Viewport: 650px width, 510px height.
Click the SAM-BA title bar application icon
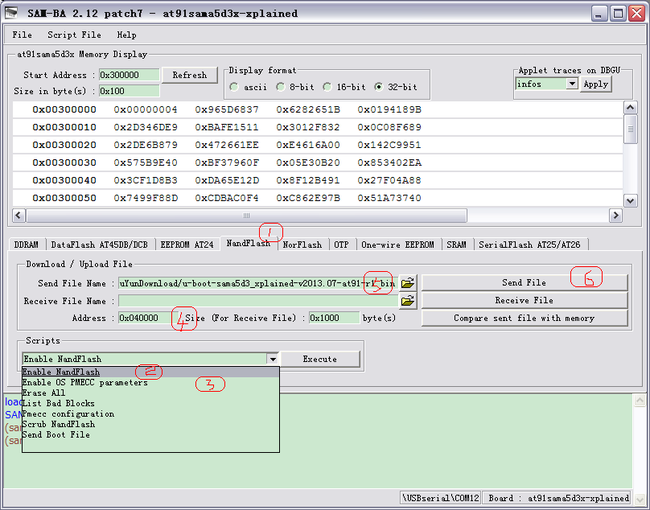(12, 13)
